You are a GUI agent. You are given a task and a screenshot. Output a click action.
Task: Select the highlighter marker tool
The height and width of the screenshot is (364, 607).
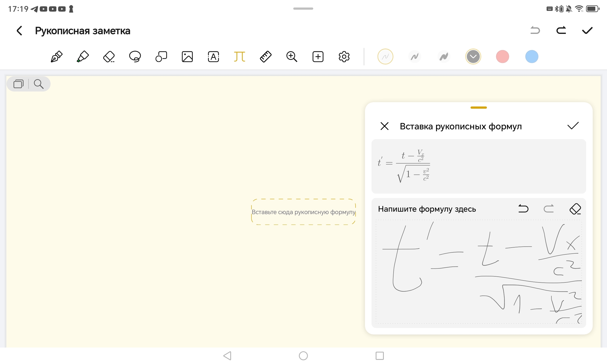pos(83,57)
